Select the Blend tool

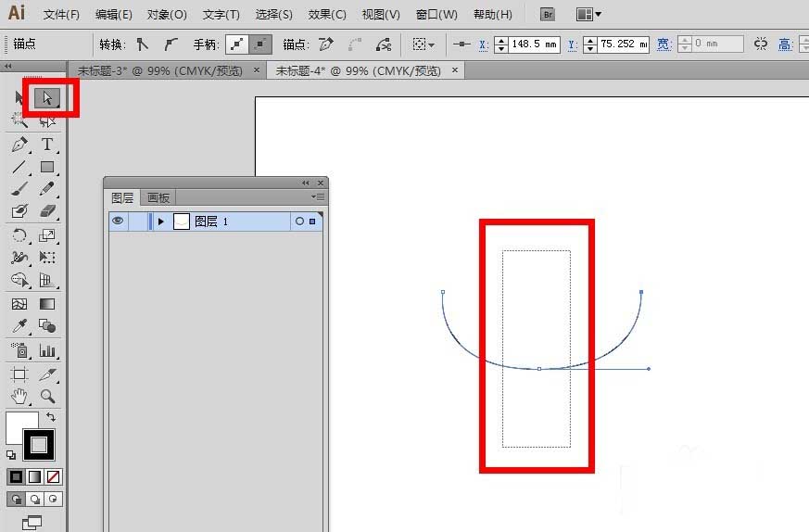(47, 326)
